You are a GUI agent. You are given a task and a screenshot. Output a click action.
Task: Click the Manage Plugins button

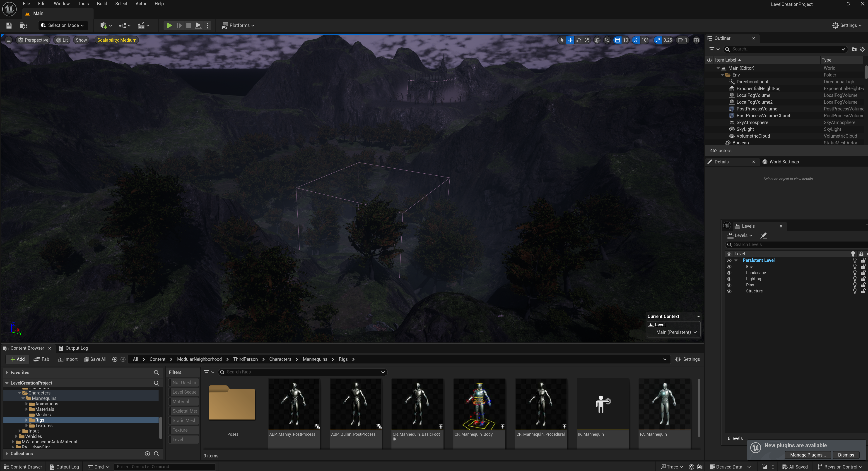(808, 455)
